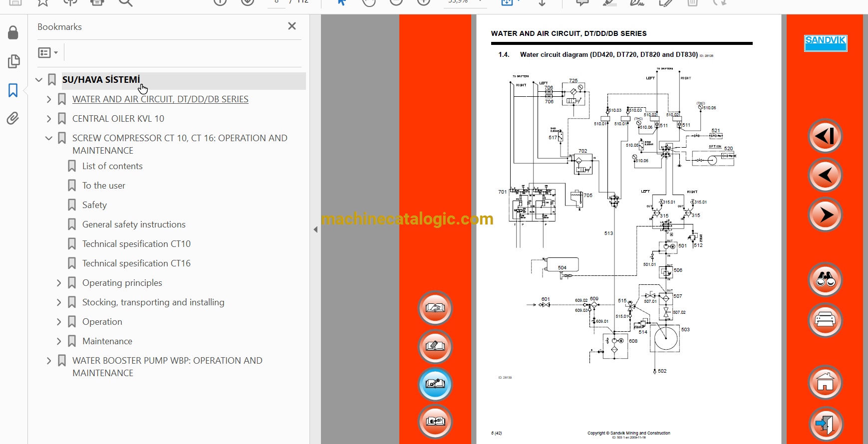
Task: Click the Water circuit diagram heading
Action: [x=609, y=54]
